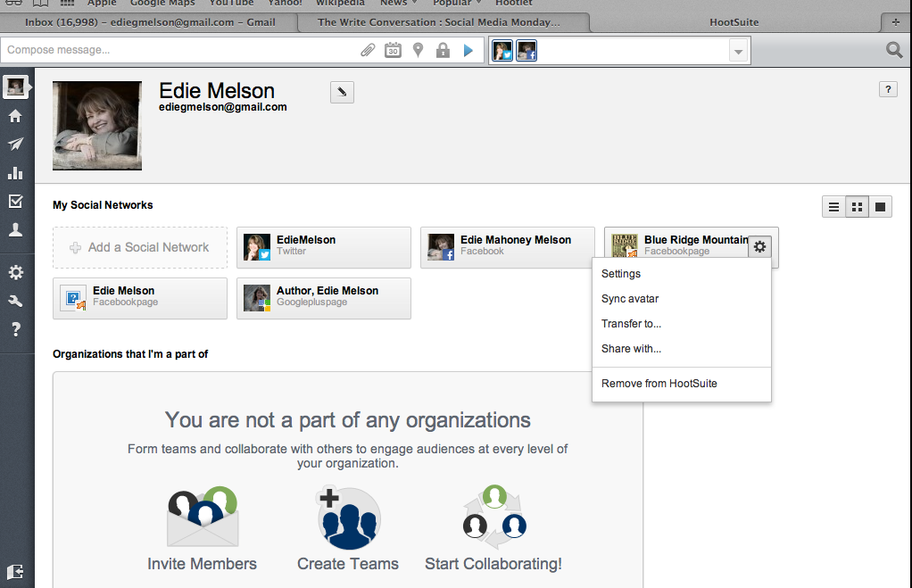
Task: Click the gear on Blue Ridge Mountain card
Action: click(x=759, y=246)
